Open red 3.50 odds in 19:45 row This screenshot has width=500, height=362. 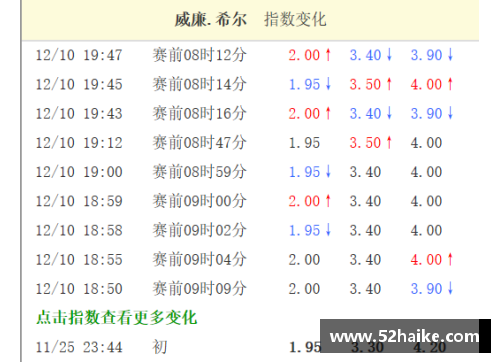coord(365,84)
